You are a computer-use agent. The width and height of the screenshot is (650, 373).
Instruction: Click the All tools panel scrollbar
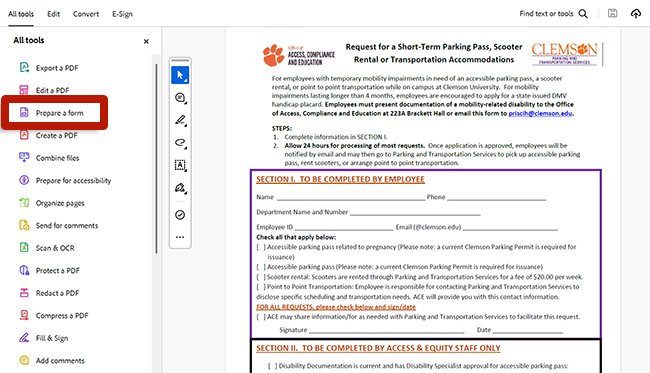pyautogui.click(x=156, y=158)
